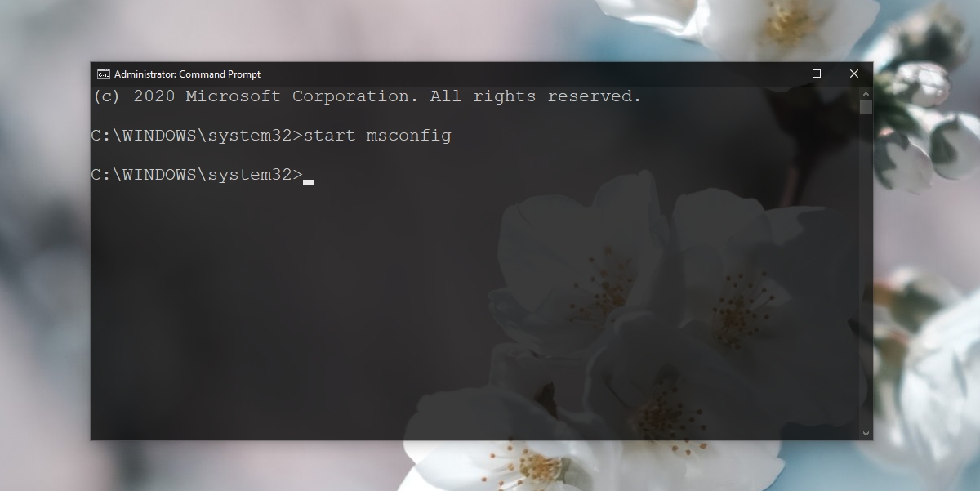Screen dimensions: 980x491
Task: Click the desktop wallpaper left of the window
Action: pyautogui.click(x=45, y=245)
